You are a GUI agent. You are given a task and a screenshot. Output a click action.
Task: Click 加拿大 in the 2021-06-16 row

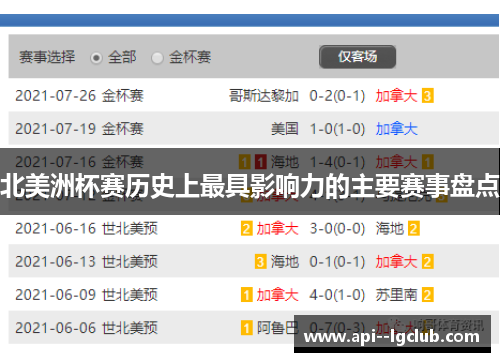click(x=277, y=228)
